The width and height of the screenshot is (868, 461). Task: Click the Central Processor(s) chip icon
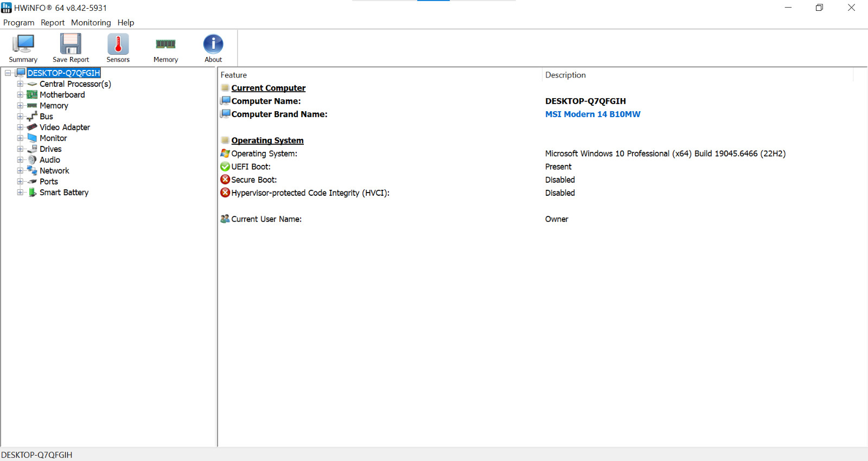coord(32,84)
